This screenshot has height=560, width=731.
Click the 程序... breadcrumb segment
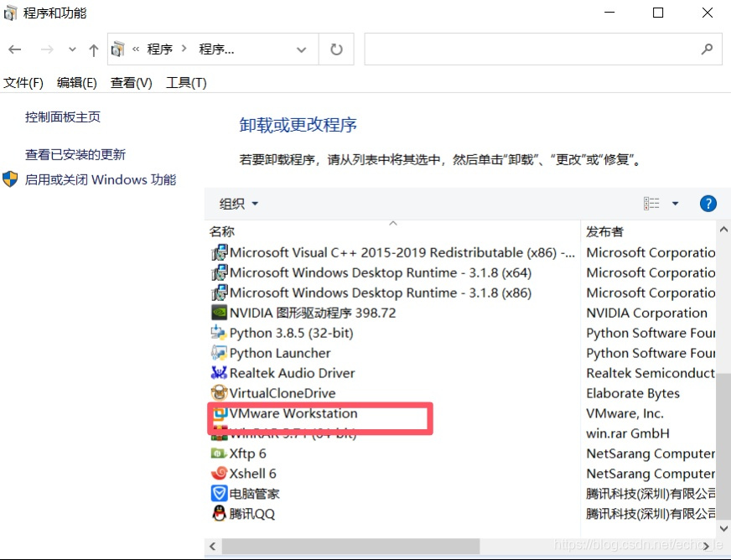click(x=216, y=49)
